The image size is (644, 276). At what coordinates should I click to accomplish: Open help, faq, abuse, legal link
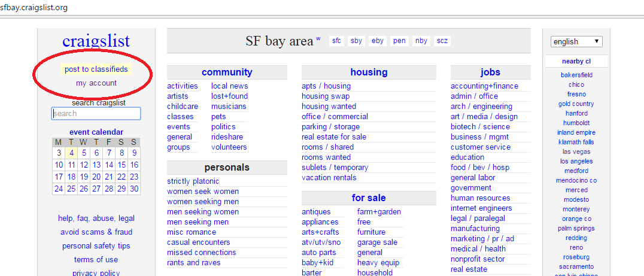coord(96,219)
